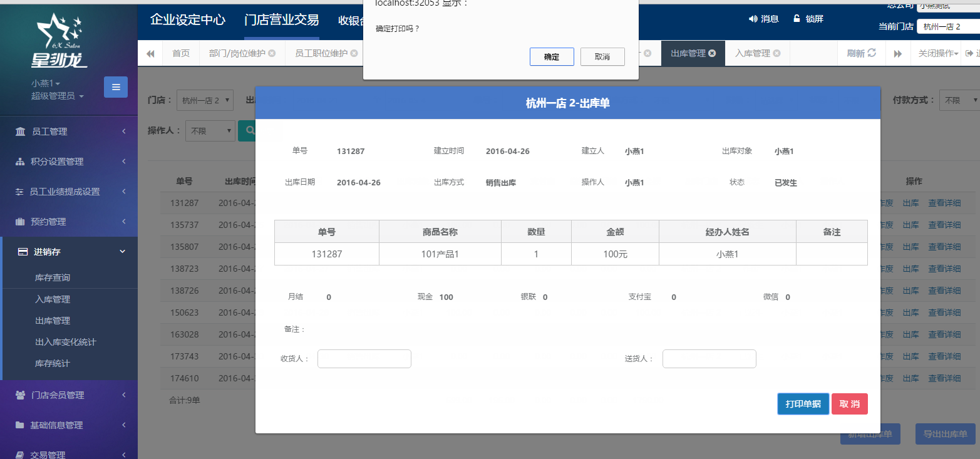
Task: Open 库存统计 in the sidebar
Action: click(x=53, y=363)
